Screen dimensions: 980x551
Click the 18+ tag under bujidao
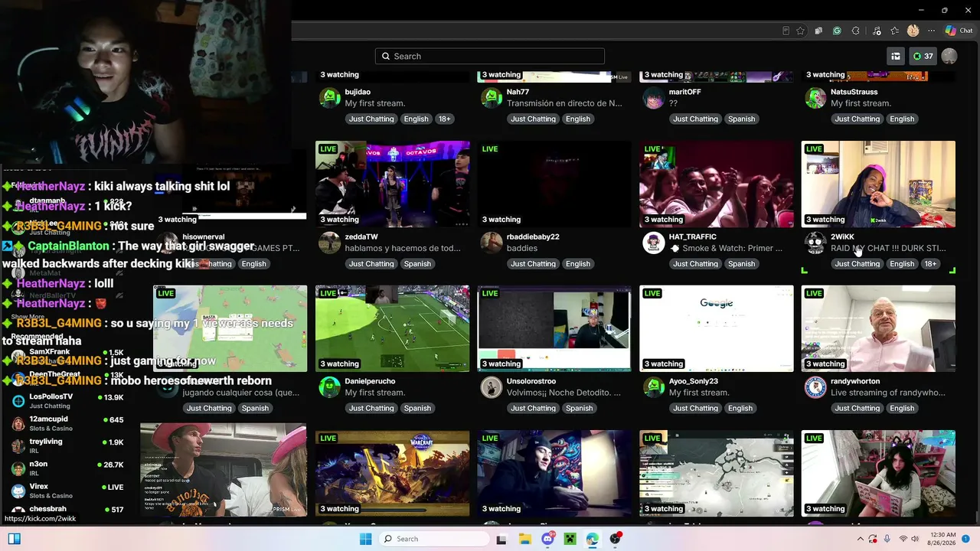click(445, 119)
